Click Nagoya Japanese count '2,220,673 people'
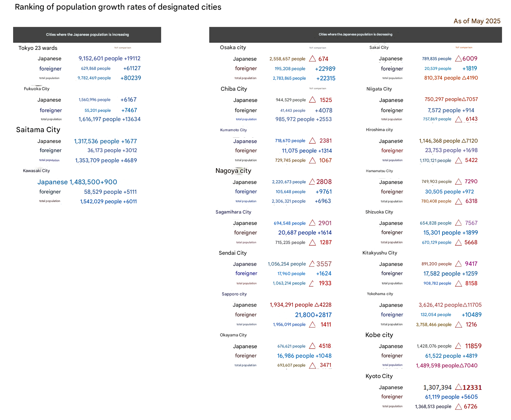This screenshot has height=420, width=511. pos(289,182)
